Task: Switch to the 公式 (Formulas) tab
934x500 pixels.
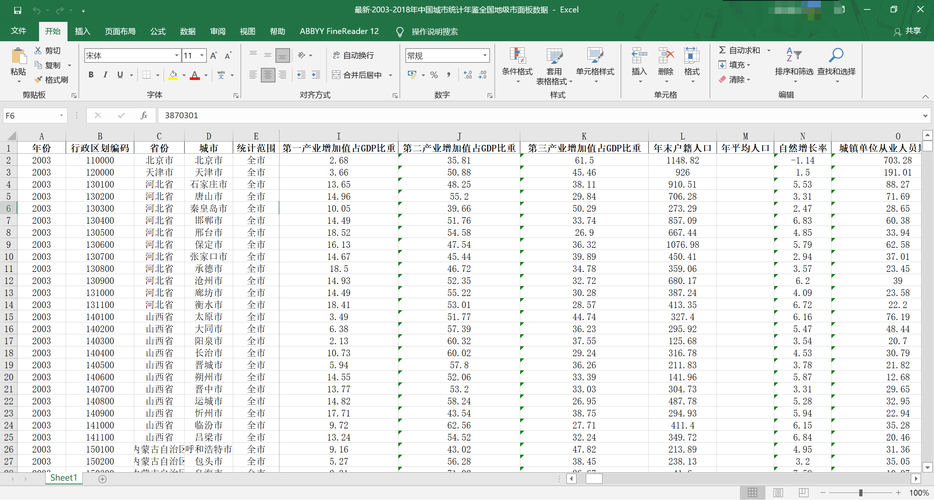Action: tap(157, 32)
